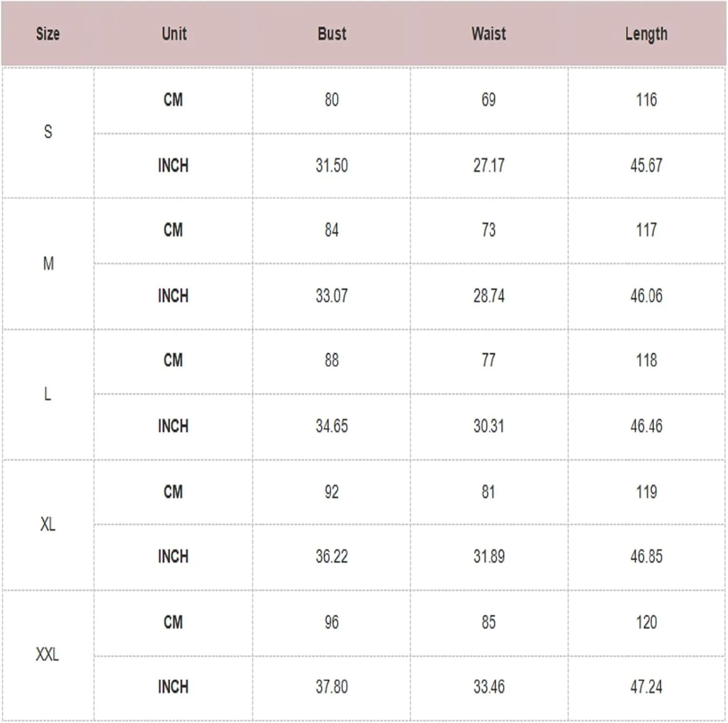Select bust value 33.07 inches
Viewport: 728px width, 723px height.
tap(332, 296)
